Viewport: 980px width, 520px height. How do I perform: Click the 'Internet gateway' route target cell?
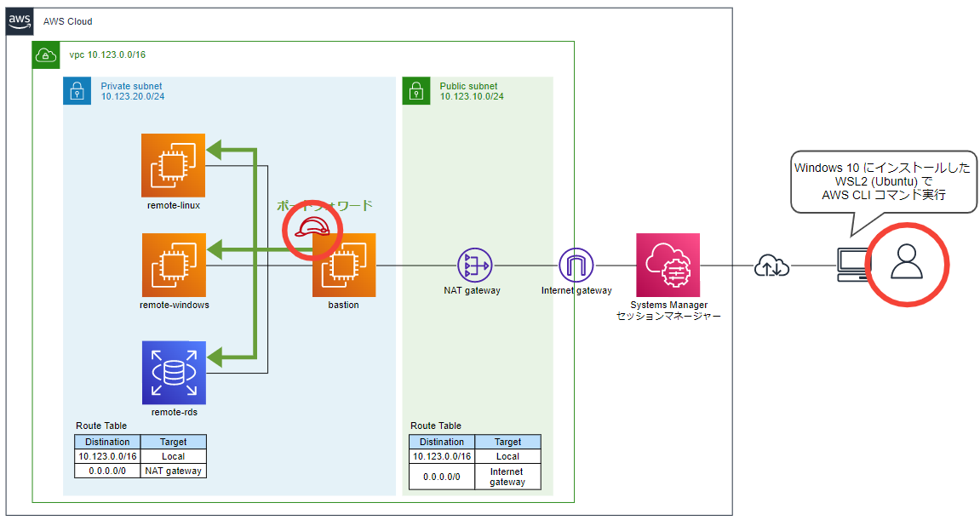click(x=507, y=477)
